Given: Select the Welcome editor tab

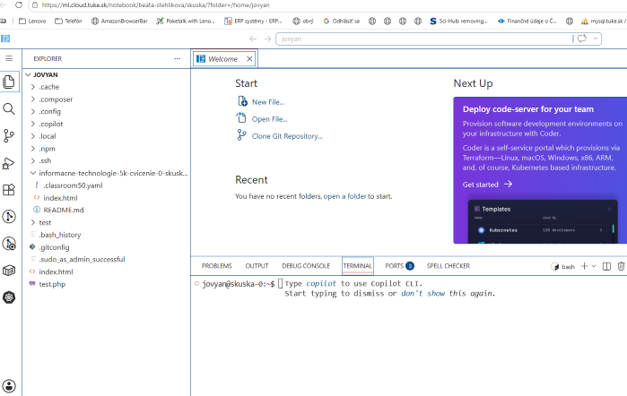Looking at the screenshot, I should coord(225,59).
